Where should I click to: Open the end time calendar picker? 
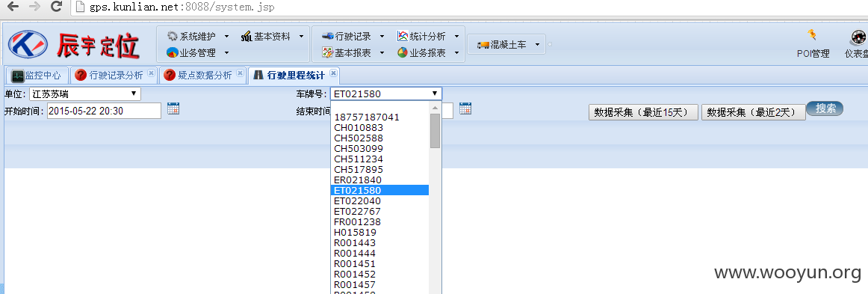[465, 108]
